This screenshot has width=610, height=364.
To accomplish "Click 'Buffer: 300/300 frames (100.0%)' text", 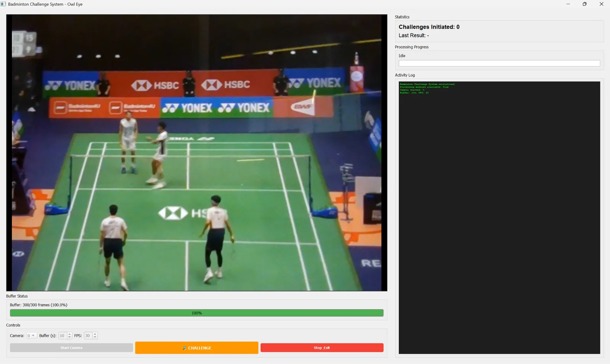I will 39,305.
